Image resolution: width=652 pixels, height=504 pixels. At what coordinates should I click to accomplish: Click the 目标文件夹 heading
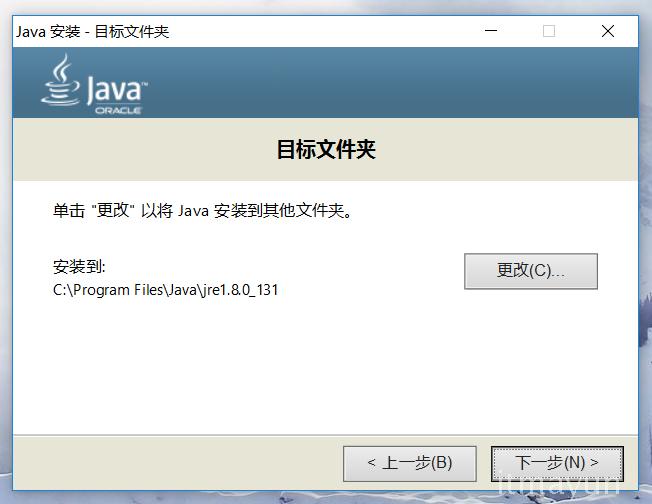[325, 151]
